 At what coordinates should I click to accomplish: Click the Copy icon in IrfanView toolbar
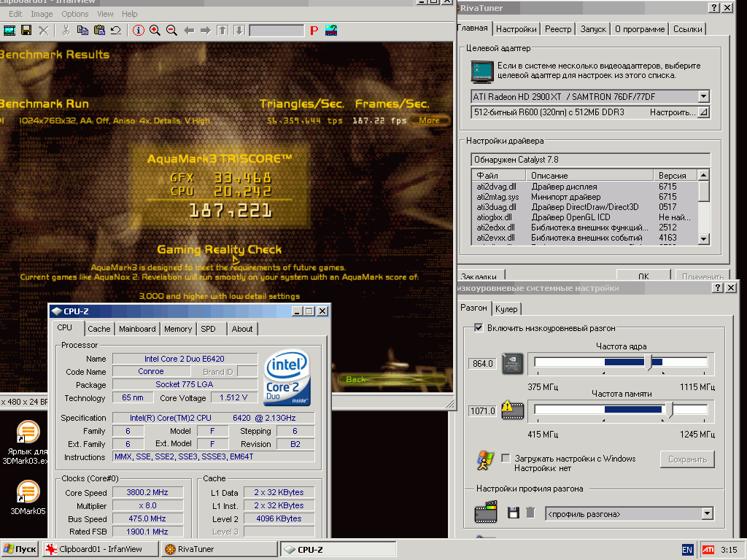[82, 31]
